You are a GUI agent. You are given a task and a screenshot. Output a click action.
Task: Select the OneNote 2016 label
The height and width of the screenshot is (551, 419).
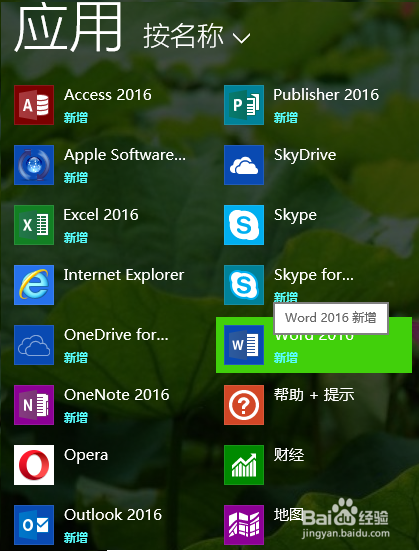tap(117, 395)
